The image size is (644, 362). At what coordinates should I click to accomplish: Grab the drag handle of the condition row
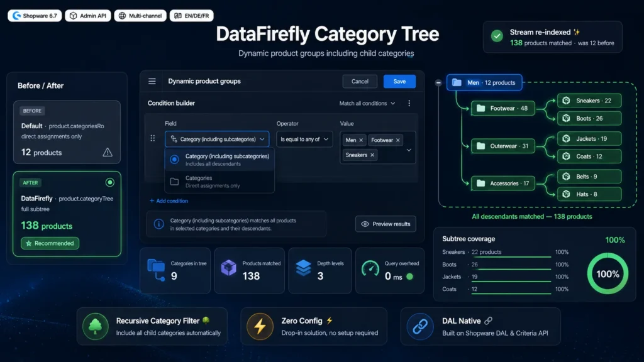[153, 138]
